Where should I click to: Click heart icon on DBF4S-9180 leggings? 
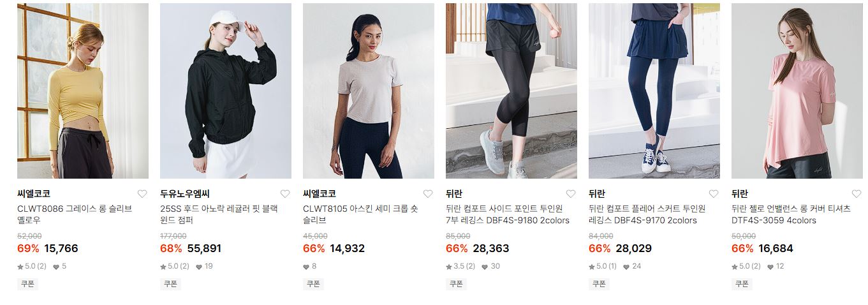(571, 194)
